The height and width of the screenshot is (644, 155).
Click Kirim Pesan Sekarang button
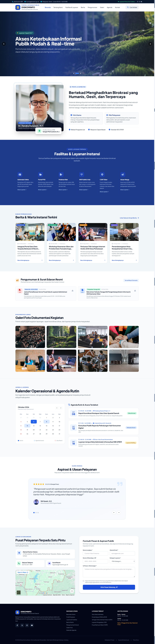click(x=109, y=587)
